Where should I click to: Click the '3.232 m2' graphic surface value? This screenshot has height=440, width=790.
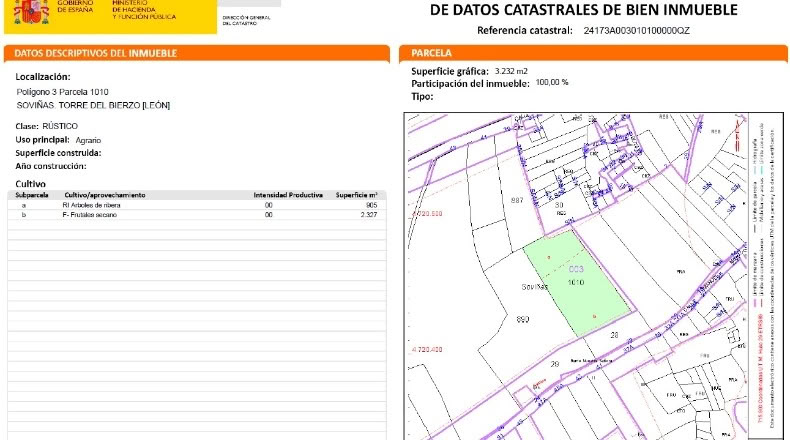click(511, 71)
